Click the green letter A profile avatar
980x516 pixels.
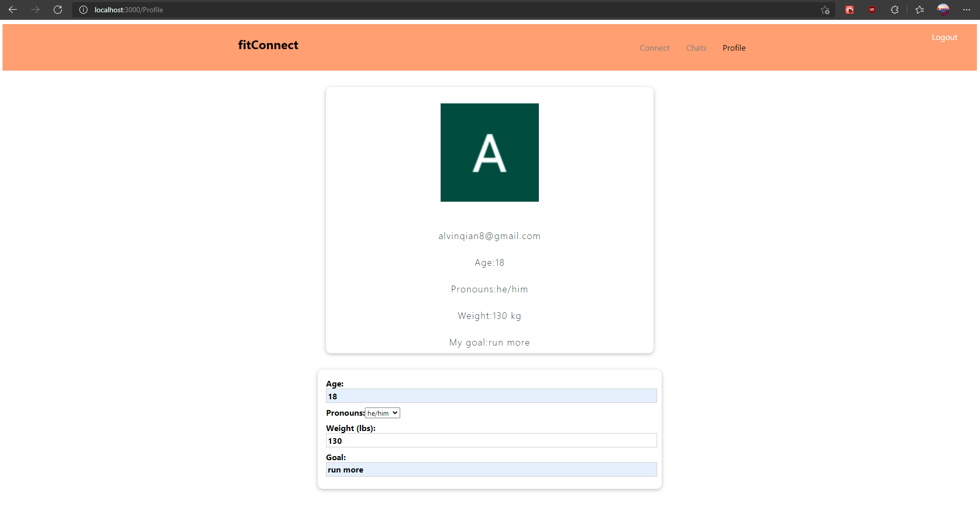[490, 153]
